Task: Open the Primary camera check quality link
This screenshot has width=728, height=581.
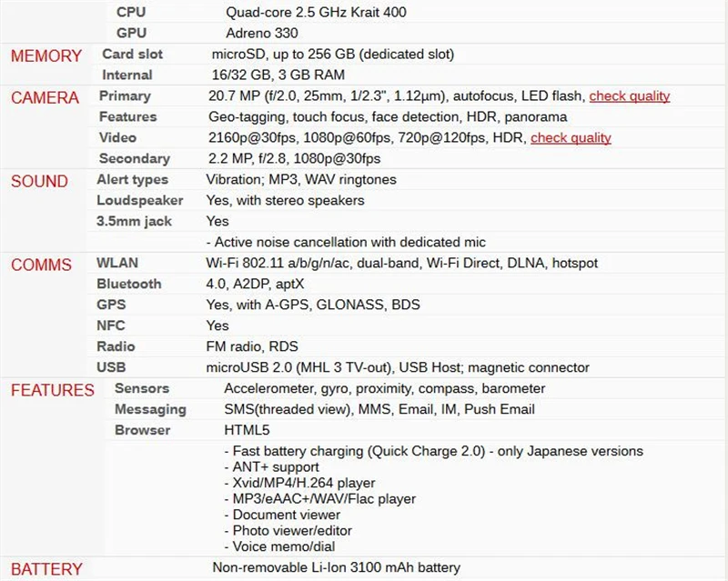Action: tap(629, 96)
